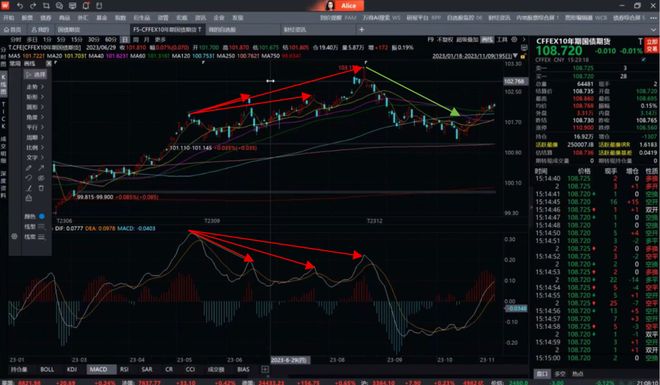Expand the 矩形 drawing tools submenu
Screen dimensions: 660x385
click(35, 97)
